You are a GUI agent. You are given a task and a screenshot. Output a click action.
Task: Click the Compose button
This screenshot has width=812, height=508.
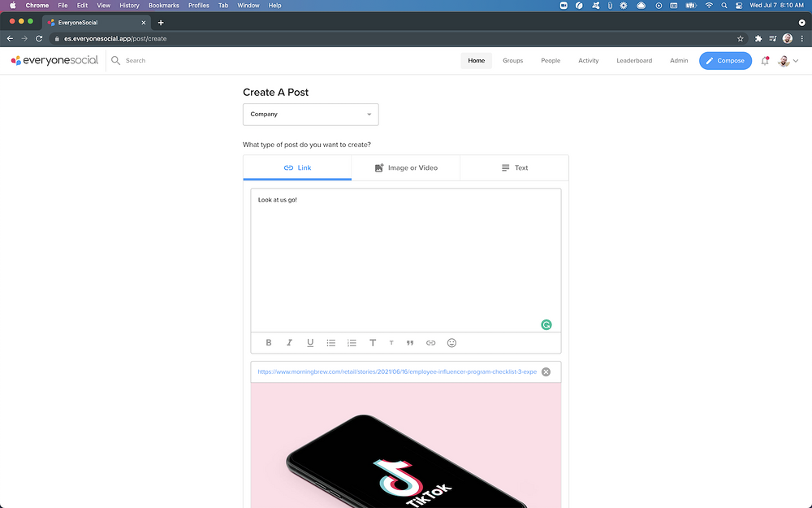(725, 61)
